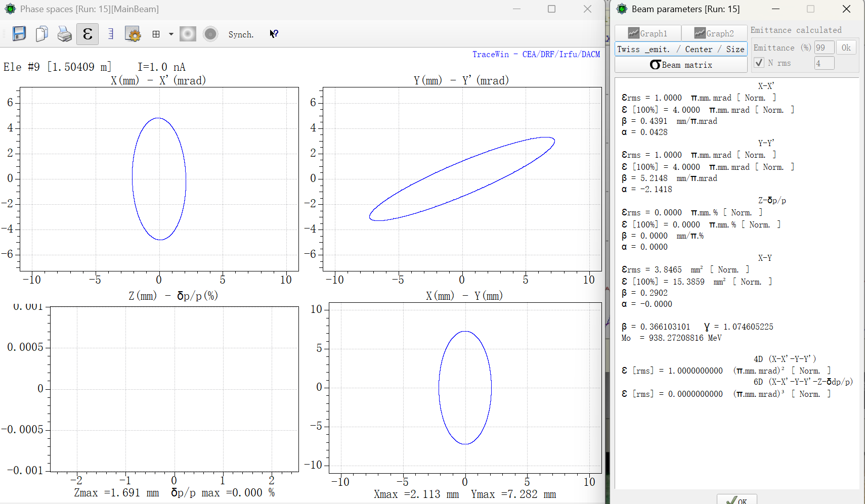Click the grid layout icon
The height and width of the screenshot is (504, 865).
point(156,34)
